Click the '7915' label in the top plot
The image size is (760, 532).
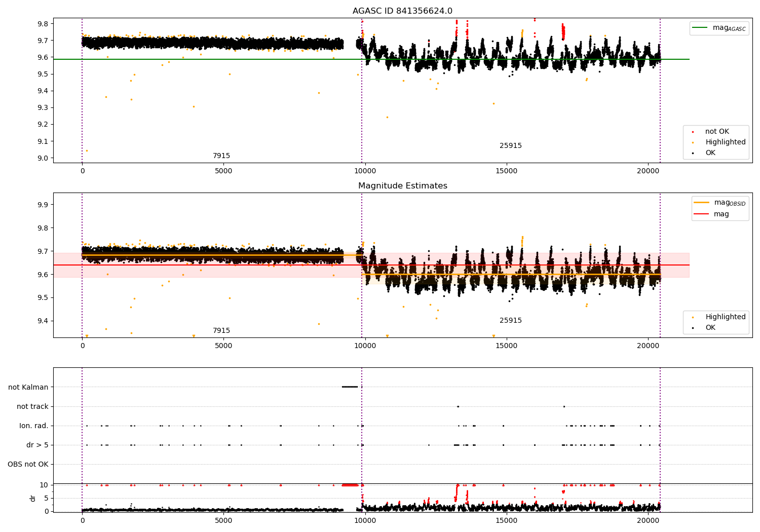pos(221,156)
